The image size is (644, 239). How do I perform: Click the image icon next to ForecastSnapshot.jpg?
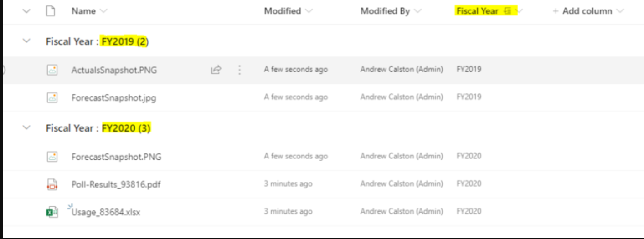tap(52, 97)
